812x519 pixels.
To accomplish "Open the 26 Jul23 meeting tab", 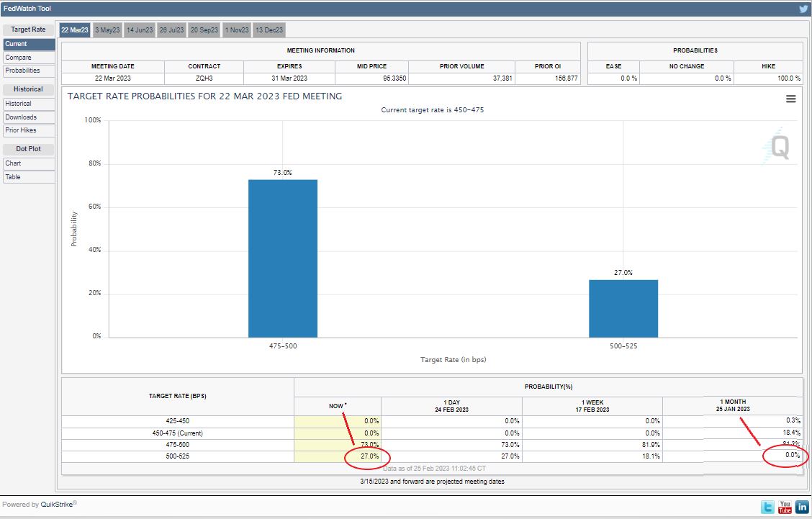I will 171,30.
